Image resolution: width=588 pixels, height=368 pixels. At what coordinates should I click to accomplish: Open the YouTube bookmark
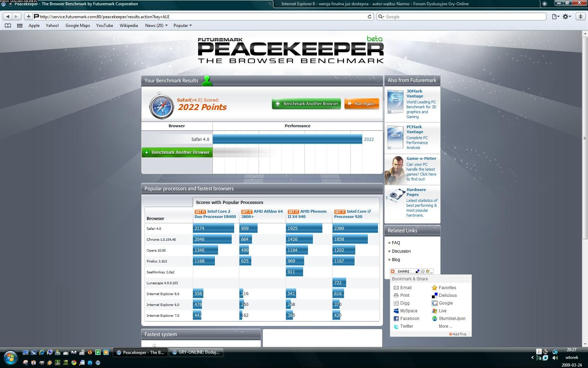click(105, 26)
